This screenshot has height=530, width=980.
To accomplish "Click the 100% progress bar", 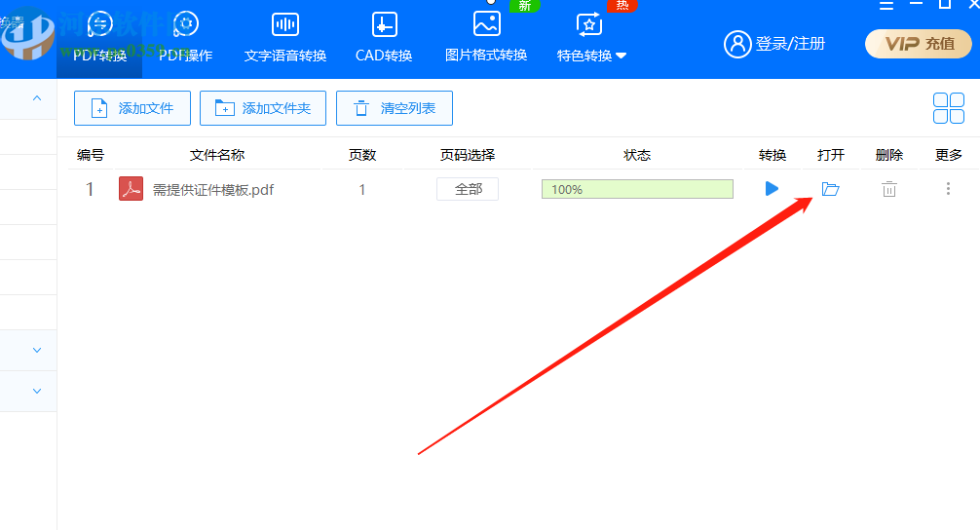I will pyautogui.click(x=637, y=189).
